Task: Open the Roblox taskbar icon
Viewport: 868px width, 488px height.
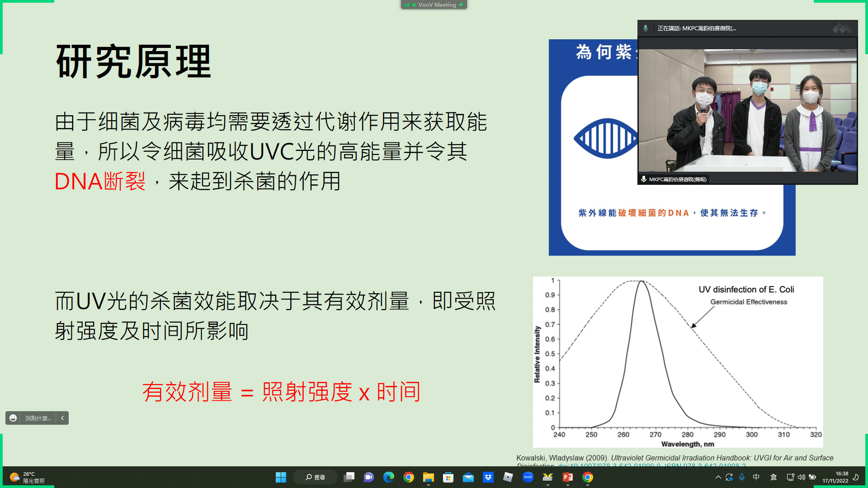Action: pos(508,477)
